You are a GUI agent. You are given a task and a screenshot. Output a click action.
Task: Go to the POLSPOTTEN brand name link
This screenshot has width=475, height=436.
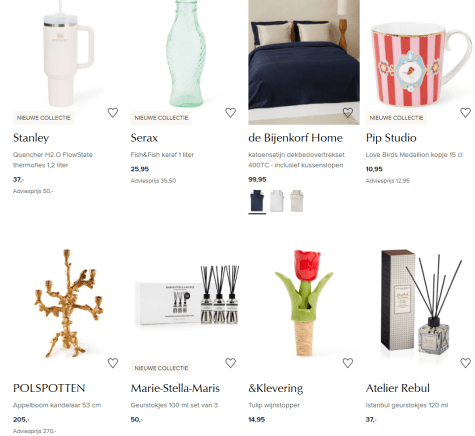click(49, 388)
